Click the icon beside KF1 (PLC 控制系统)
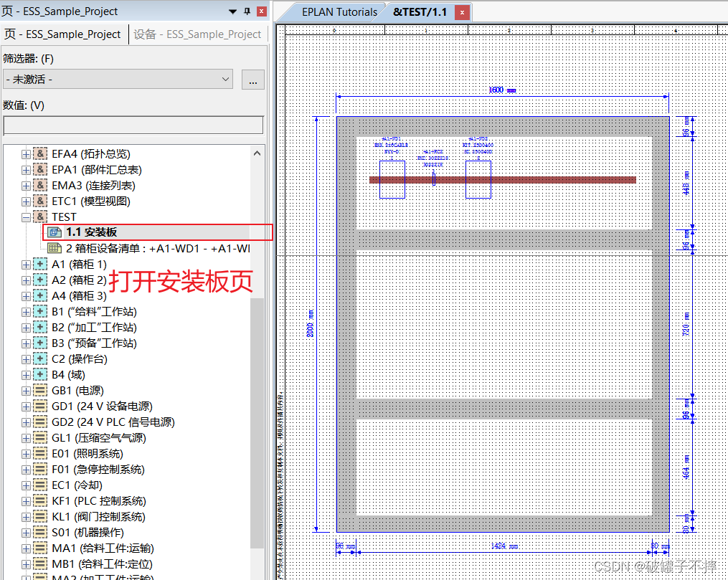728x580 pixels. pyautogui.click(x=41, y=501)
